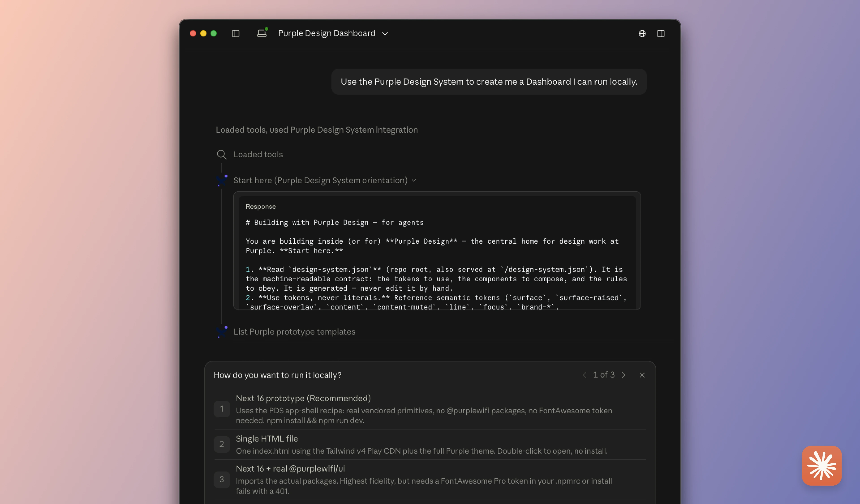Close the red window button
This screenshot has width=860, height=504.
pos(193,33)
